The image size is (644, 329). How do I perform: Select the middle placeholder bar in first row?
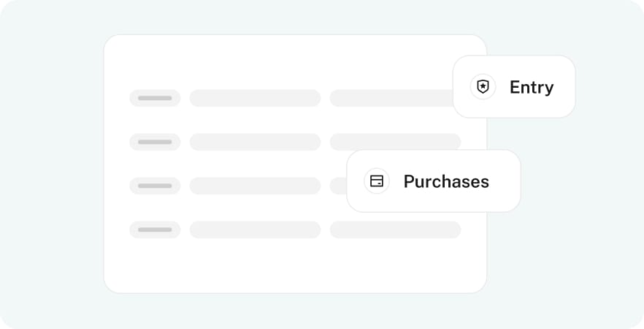(255, 98)
